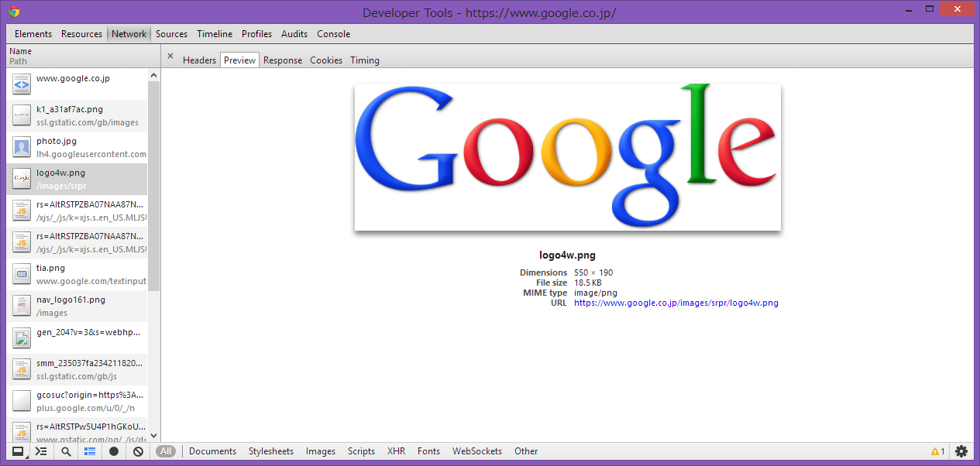Click the Google logo image preview
Image resolution: width=980 pixels, height=466 pixels.
[x=568, y=157]
